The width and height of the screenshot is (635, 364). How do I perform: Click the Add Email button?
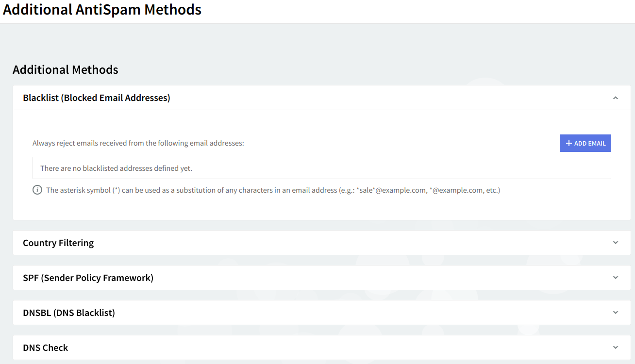coord(585,143)
